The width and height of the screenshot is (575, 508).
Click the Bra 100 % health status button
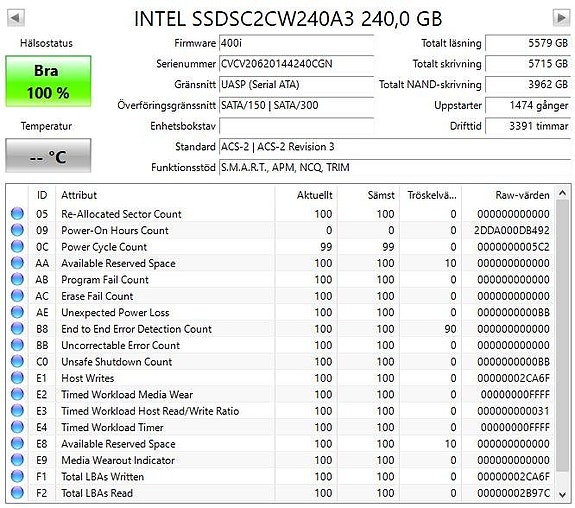[48, 81]
